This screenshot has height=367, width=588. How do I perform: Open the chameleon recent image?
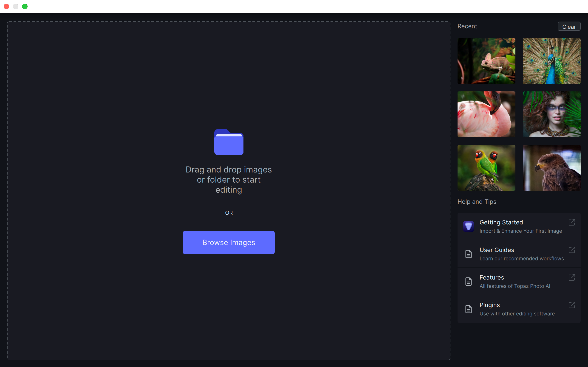(x=486, y=61)
